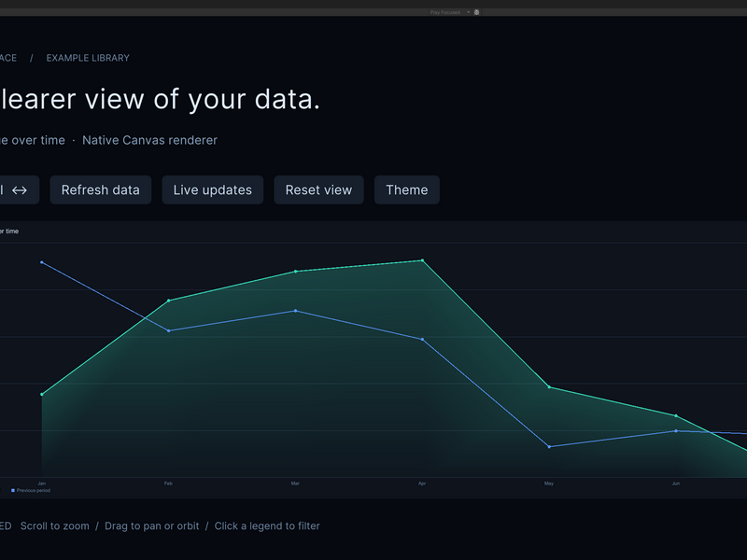Toggle the Previous period legend entry

tap(31, 491)
